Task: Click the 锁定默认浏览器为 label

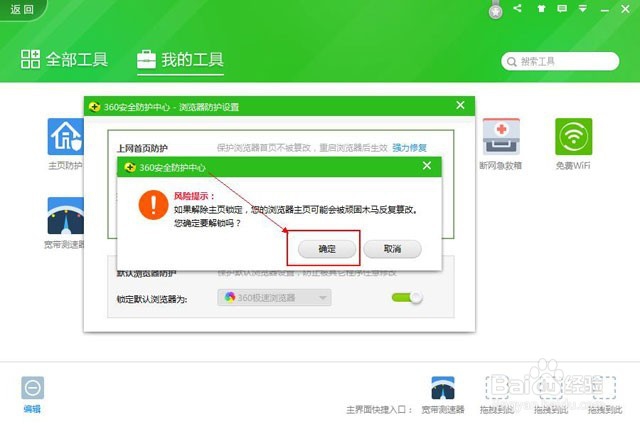Action: [x=152, y=299]
